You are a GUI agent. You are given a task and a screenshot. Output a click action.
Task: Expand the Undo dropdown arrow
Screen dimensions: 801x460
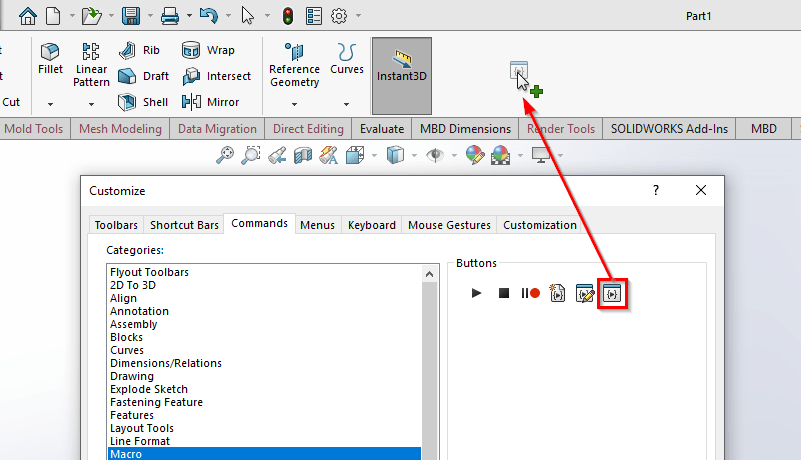[x=228, y=16]
